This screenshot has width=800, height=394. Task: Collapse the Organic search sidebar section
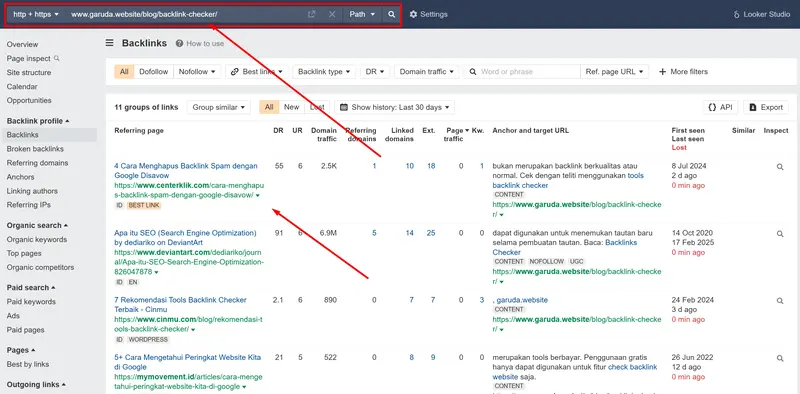pyautogui.click(x=37, y=225)
